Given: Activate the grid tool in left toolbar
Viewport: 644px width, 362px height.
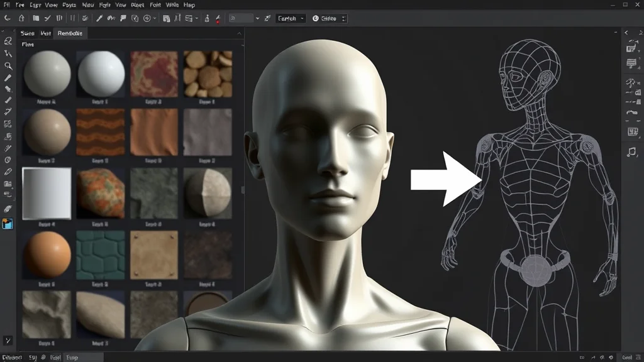Looking at the screenshot, I should coord(8,124).
